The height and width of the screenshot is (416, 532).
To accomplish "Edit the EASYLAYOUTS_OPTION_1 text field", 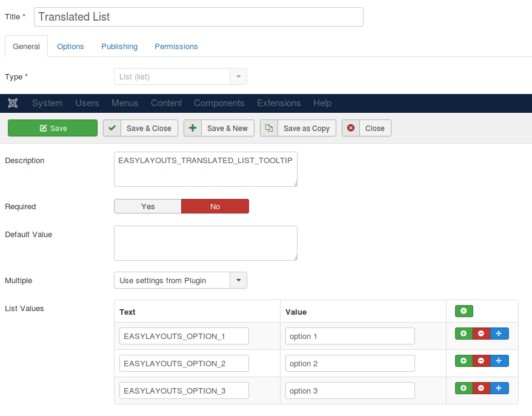I will (x=184, y=336).
